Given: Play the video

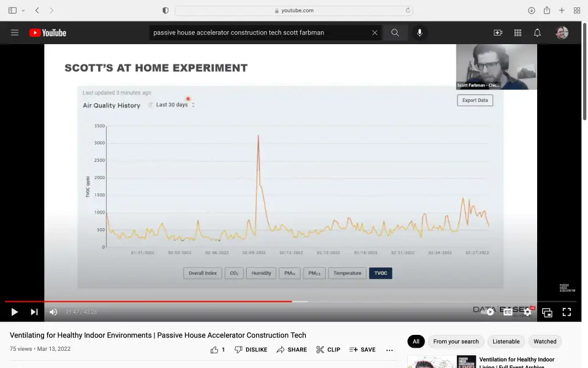Looking at the screenshot, I should [x=15, y=312].
